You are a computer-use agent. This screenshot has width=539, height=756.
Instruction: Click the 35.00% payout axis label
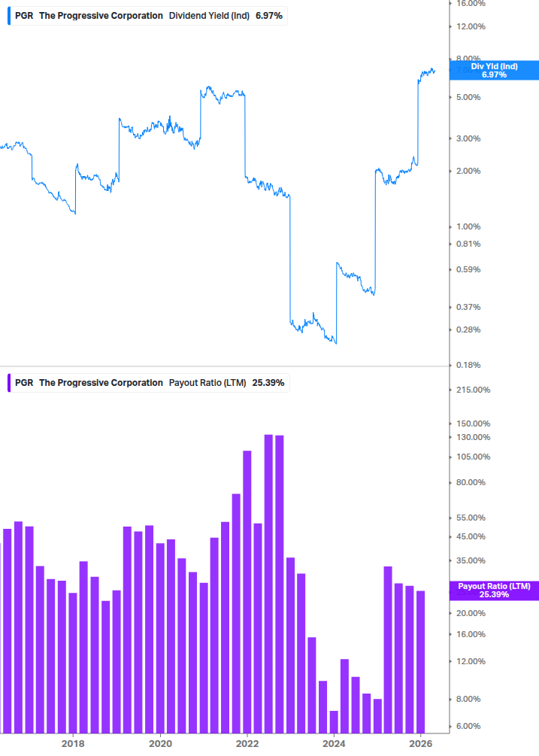pos(471,560)
